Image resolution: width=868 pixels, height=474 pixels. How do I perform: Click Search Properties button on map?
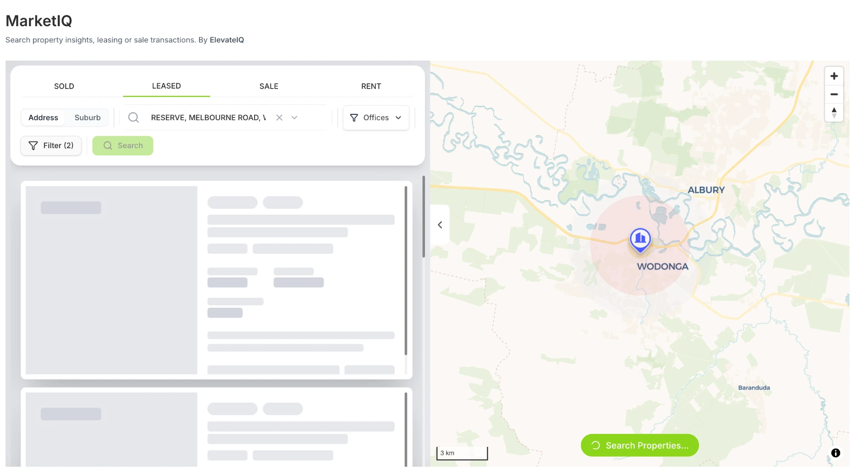tap(640, 446)
